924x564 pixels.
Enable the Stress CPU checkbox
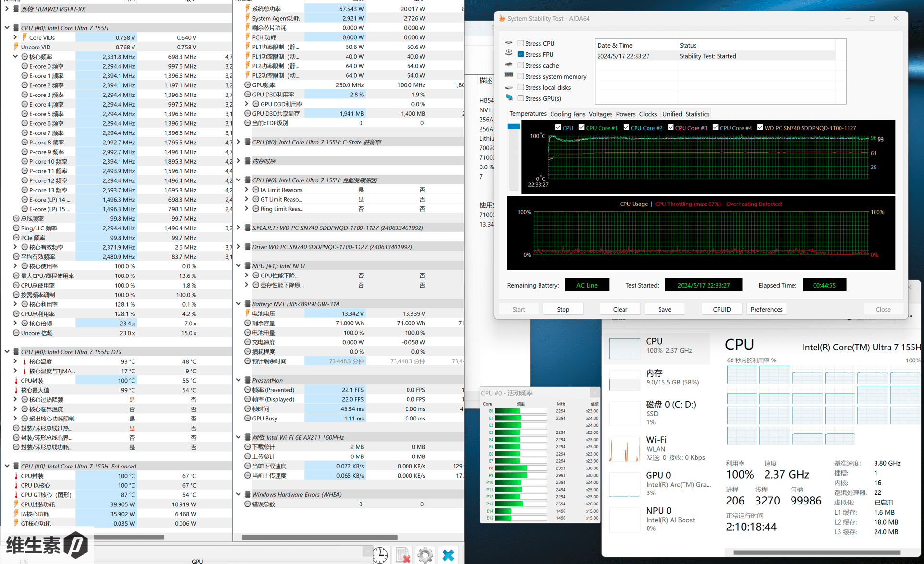click(521, 43)
